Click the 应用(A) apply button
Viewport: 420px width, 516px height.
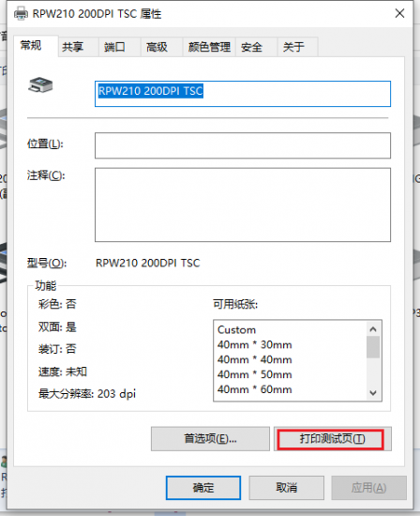pos(368,487)
